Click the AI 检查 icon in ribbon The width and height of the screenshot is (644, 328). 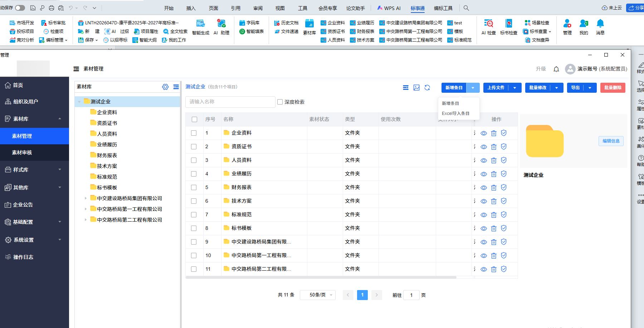click(488, 24)
